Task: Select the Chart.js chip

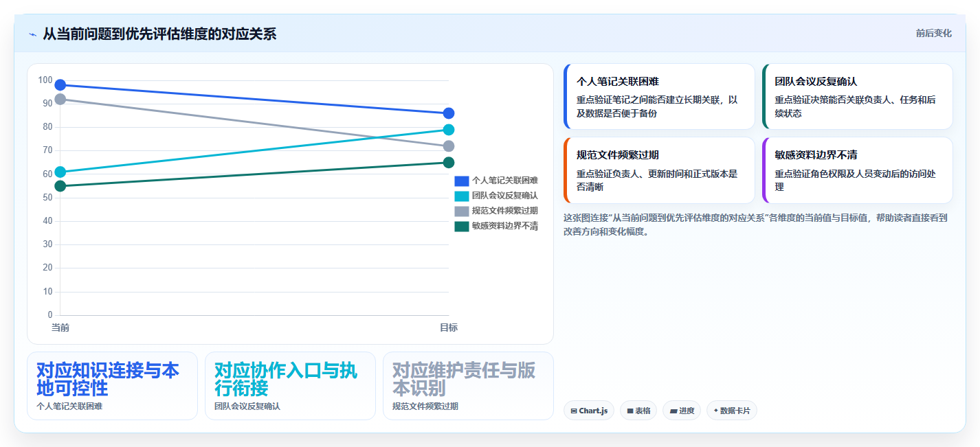Action: (x=588, y=411)
